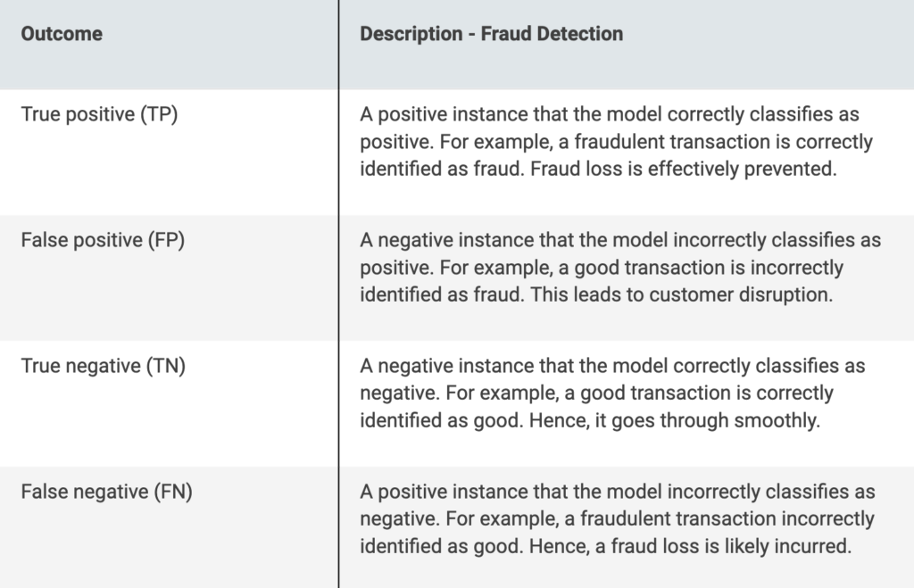Click the False negative description text
This screenshot has width=914, height=588.
tap(618, 519)
